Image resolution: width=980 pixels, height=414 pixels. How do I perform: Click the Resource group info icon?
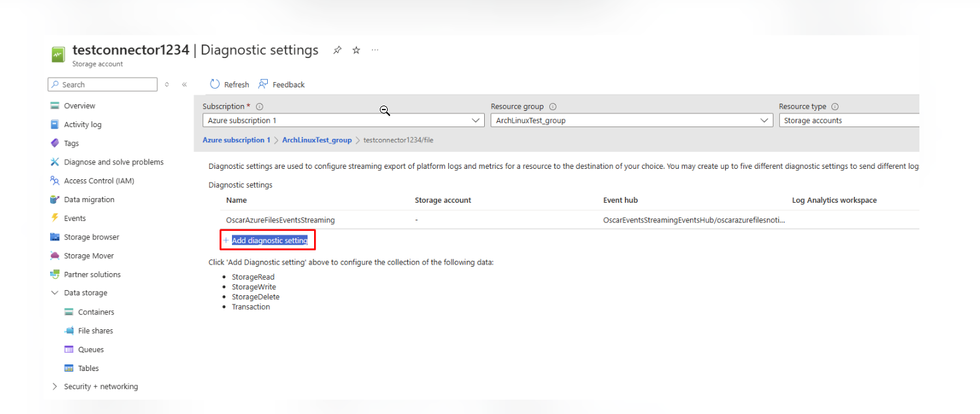tap(553, 107)
